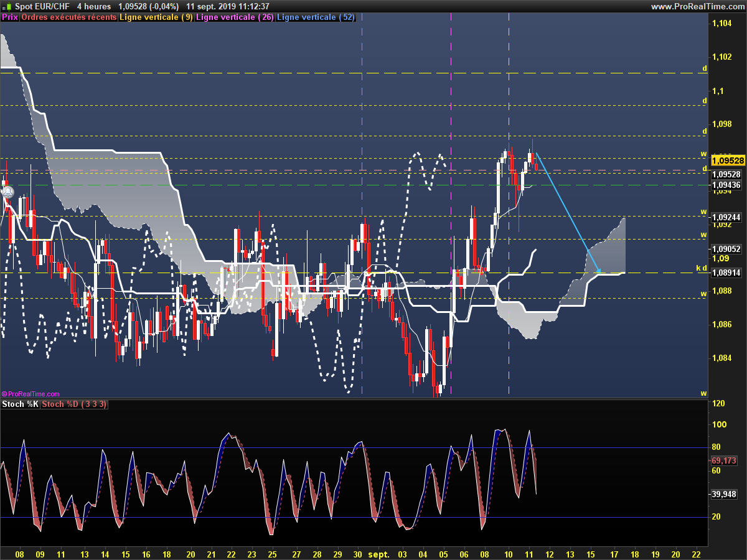This screenshot has width=747, height=560.
Task: Open Ordres exécutés récents label
Action: (69, 17)
